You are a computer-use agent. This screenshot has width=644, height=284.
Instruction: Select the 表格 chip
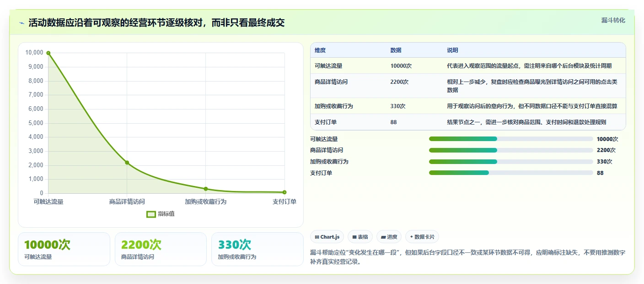pos(360,237)
